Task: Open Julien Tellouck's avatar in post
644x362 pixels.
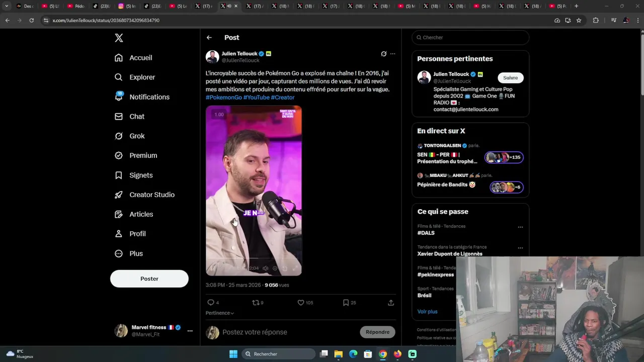Action: 212,56
